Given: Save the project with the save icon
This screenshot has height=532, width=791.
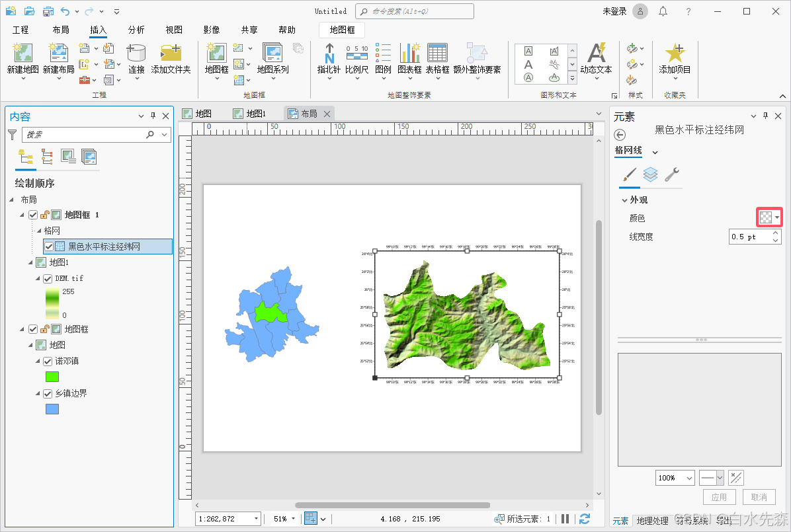Looking at the screenshot, I should coord(48,11).
